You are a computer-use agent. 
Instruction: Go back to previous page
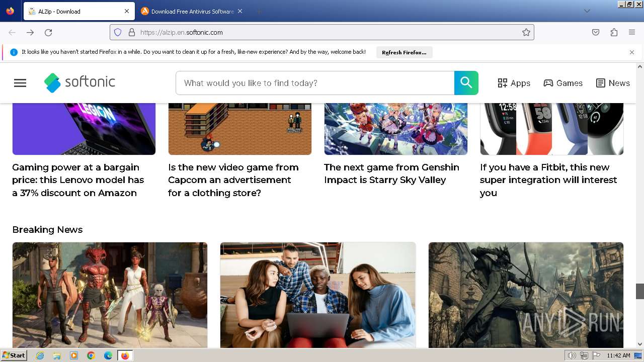point(12,32)
